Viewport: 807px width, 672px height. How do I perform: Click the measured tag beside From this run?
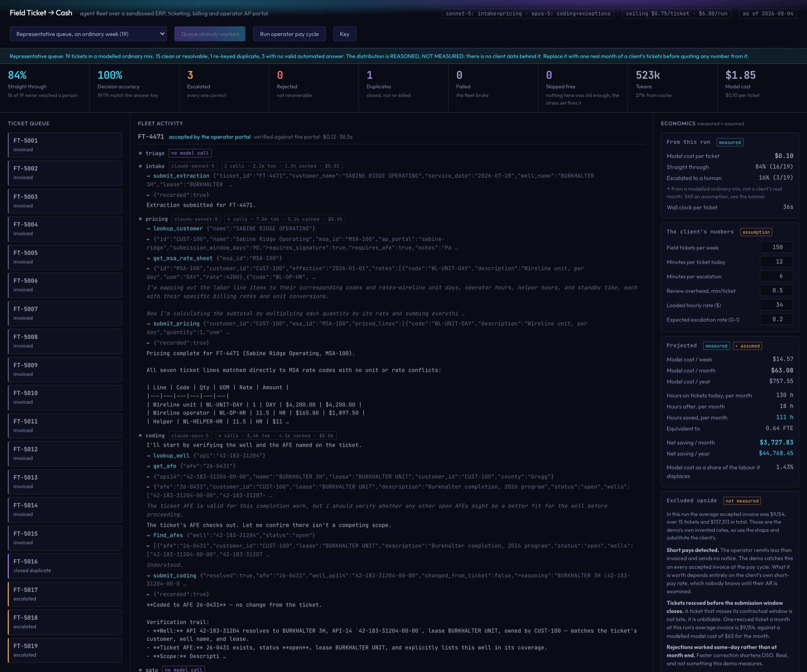(x=730, y=142)
